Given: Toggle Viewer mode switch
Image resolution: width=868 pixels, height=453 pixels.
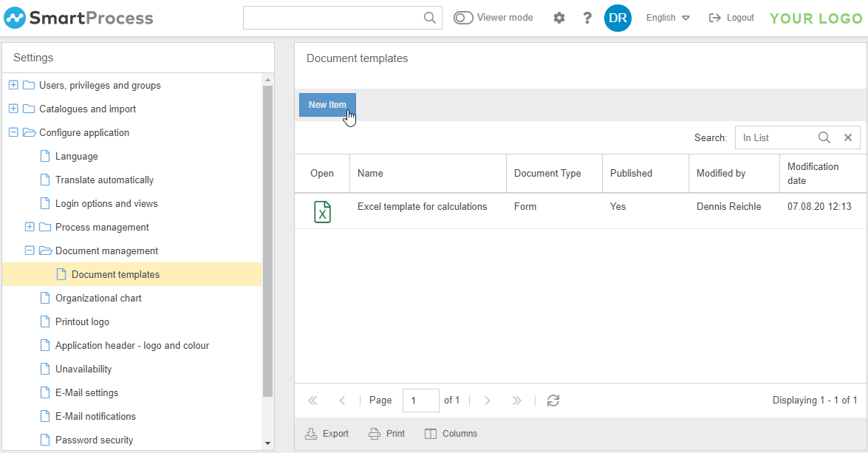Looking at the screenshot, I should (464, 18).
